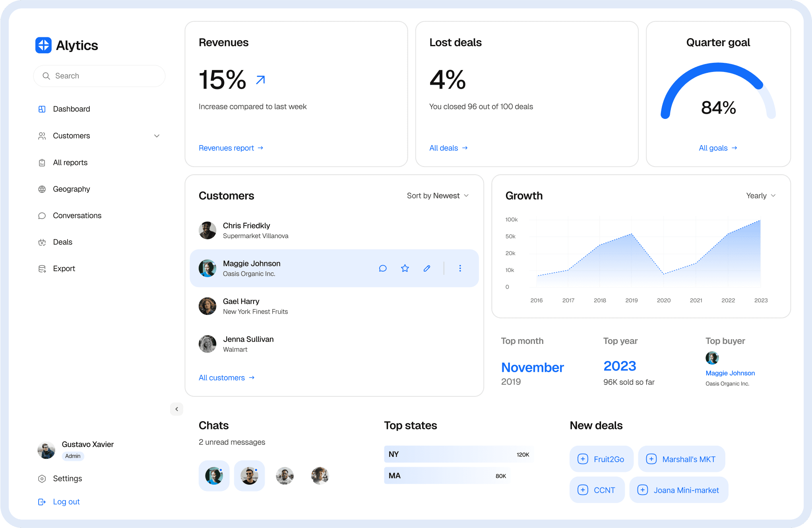The height and width of the screenshot is (528, 812).
Task: Edit Maggie Johnson's customer record
Action: point(426,268)
